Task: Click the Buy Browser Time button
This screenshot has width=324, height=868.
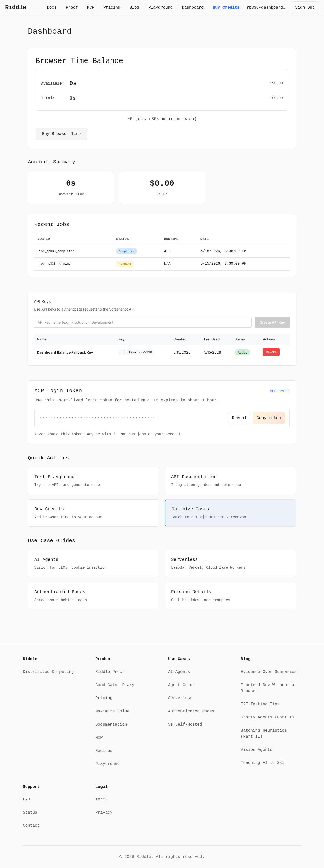Action: pyautogui.click(x=61, y=134)
